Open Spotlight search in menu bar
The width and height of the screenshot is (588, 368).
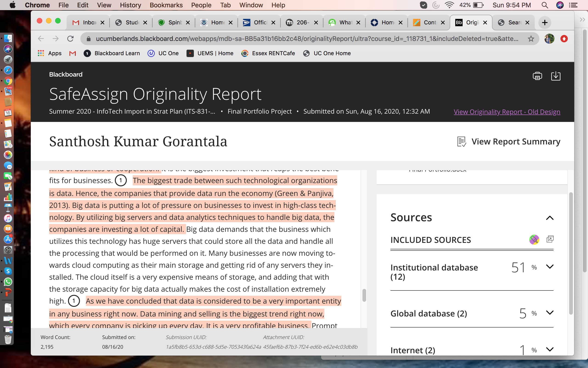tap(545, 5)
